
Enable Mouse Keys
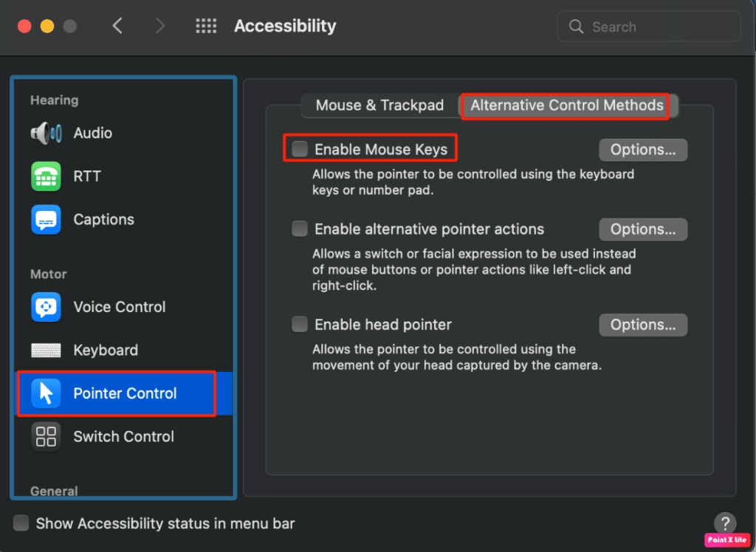point(298,148)
